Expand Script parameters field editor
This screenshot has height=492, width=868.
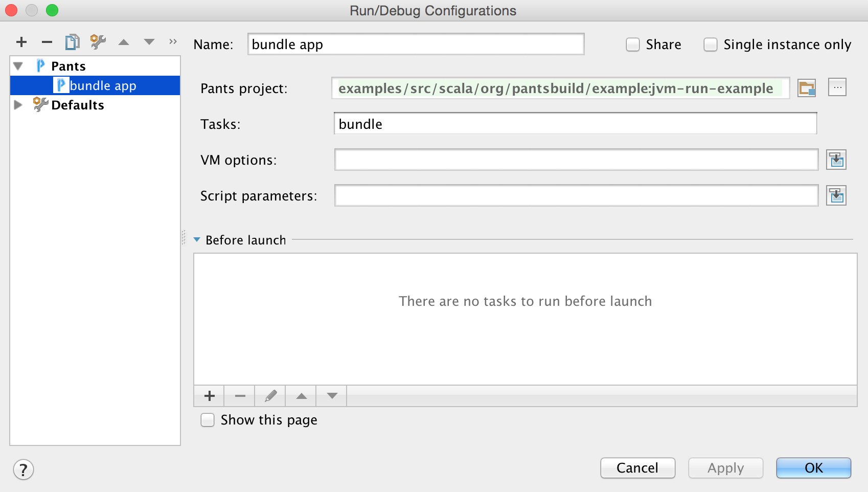836,195
